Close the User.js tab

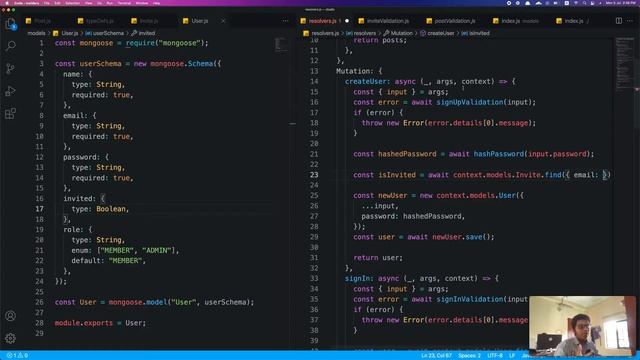223,21
